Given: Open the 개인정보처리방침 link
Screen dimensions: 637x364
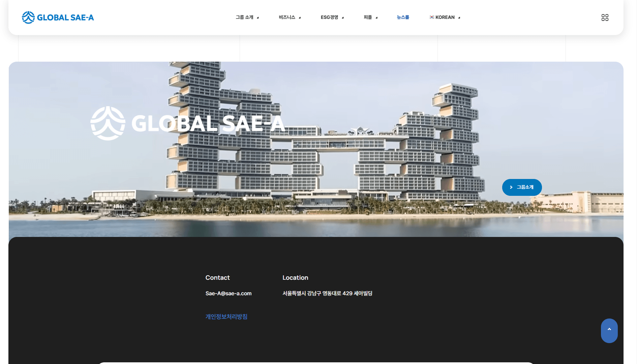Looking at the screenshot, I should pos(226,316).
